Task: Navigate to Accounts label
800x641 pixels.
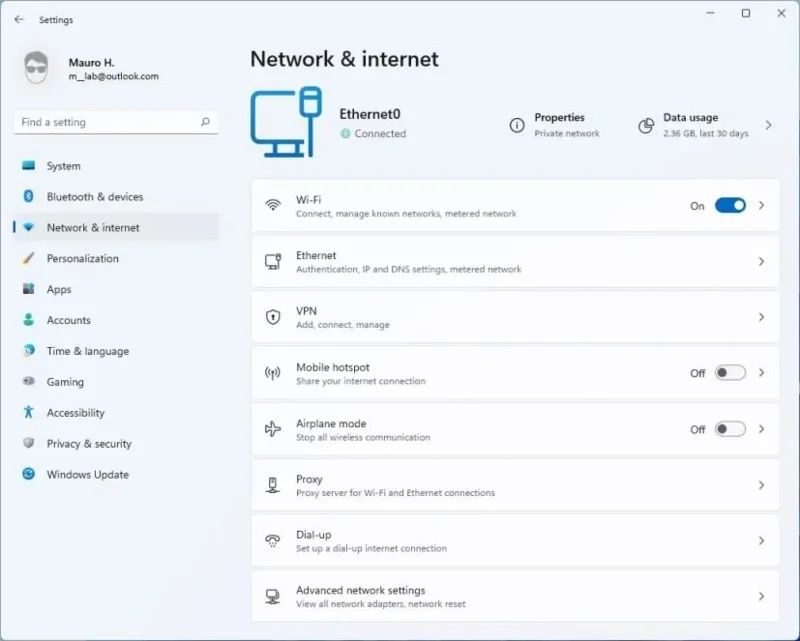Action: (69, 320)
